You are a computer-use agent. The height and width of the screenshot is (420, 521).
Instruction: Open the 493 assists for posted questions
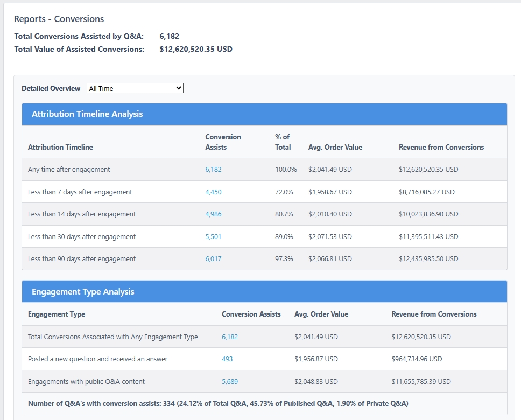pyautogui.click(x=227, y=359)
